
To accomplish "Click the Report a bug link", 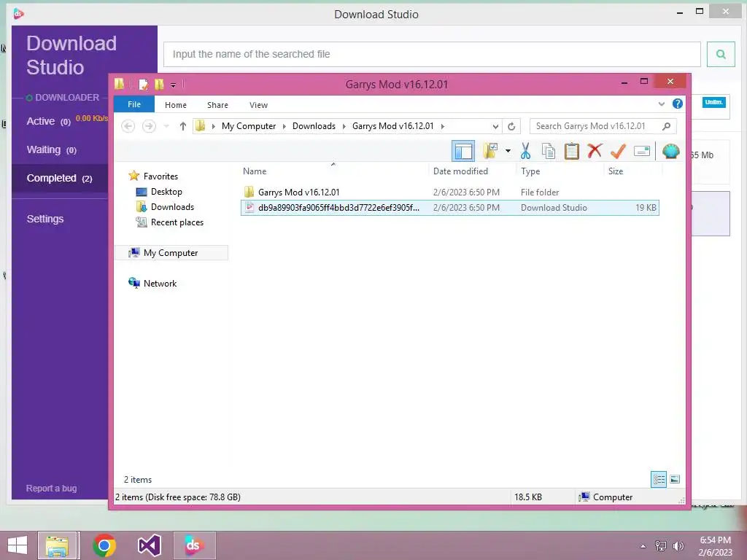I will (52, 488).
